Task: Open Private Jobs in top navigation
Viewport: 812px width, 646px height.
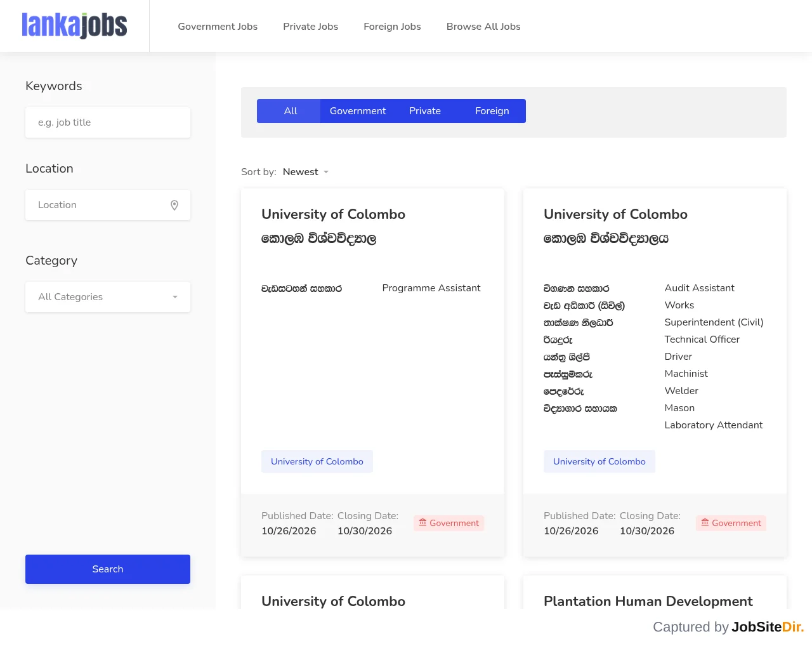Action: tap(311, 27)
